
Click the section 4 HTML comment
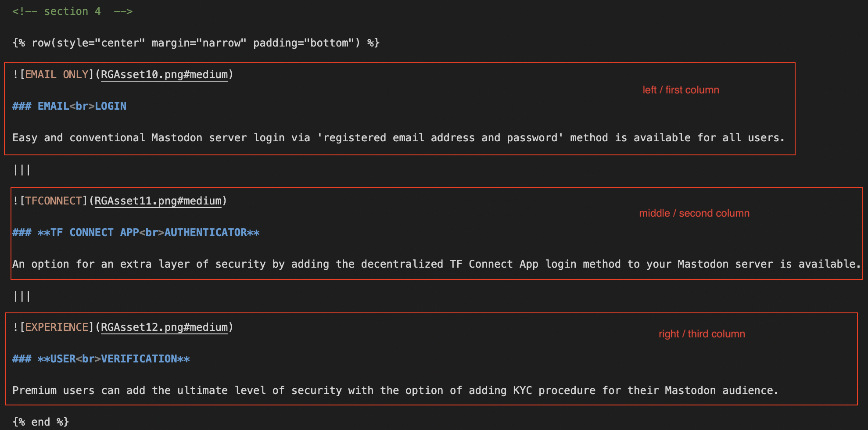(72, 11)
